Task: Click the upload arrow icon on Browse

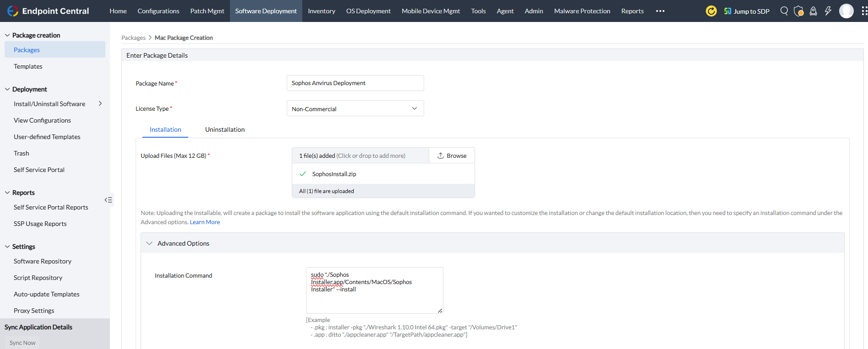Action: click(440, 156)
